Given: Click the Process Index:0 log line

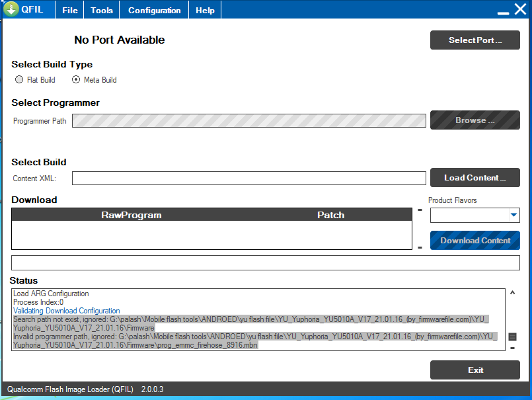Looking at the screenshot, I should 38,302.
